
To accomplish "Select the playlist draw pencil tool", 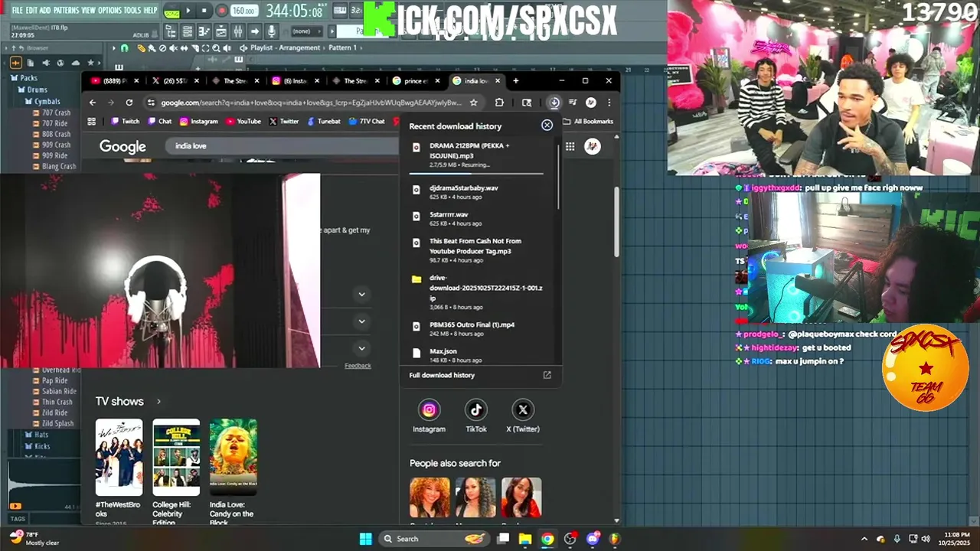I will click(x=141, y=47).
